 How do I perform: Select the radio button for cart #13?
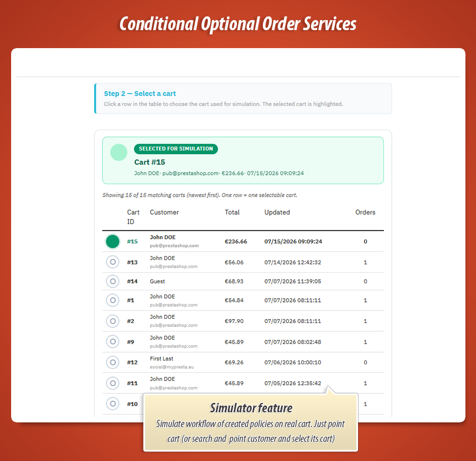pos(113,262)
